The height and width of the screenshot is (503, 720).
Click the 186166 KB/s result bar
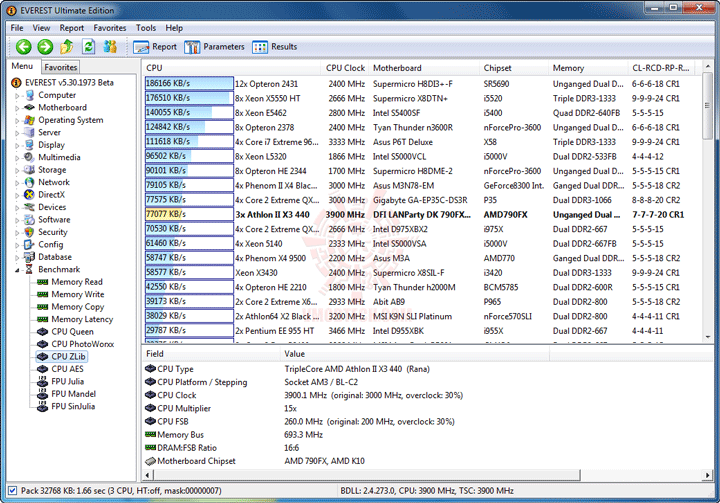[x=189, y=84]
